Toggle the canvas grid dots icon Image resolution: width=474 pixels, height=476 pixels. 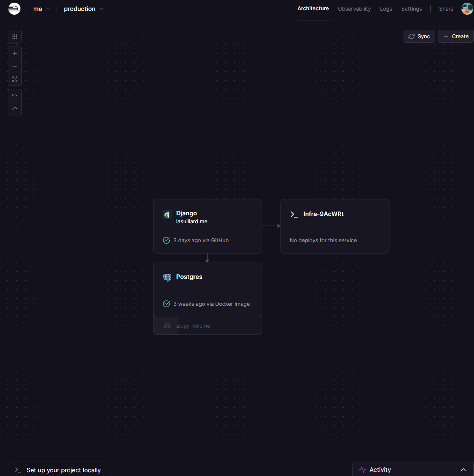tap(15, 37)
